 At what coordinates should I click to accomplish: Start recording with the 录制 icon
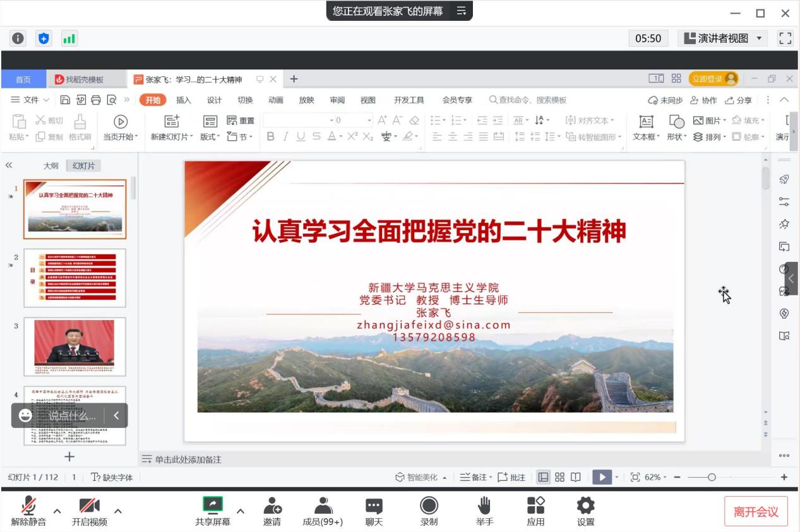pyautogui.click(x=429, y=509)
